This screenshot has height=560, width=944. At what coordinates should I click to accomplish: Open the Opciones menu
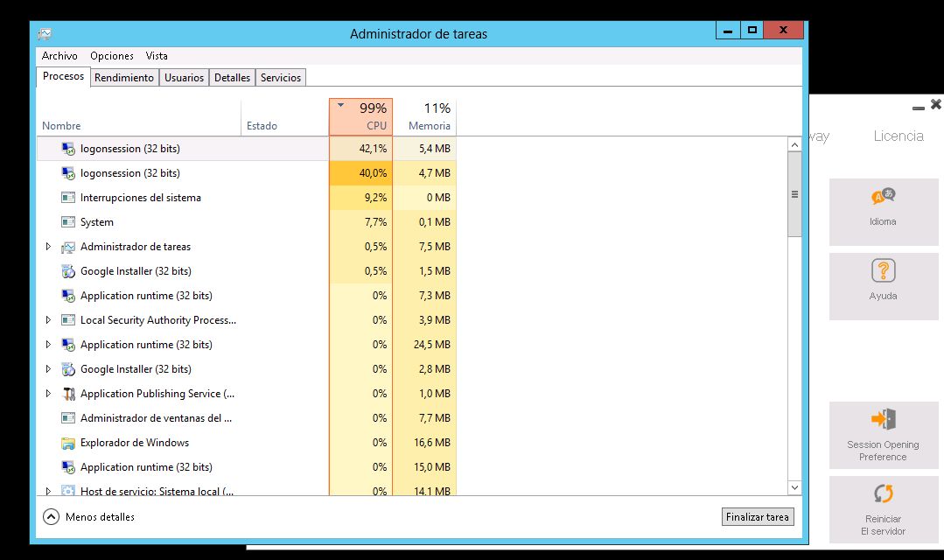click(112, 56)
